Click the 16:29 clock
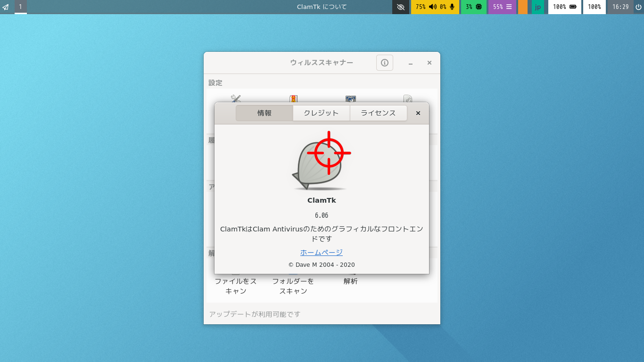This screenshot has height=362, width=644. click(x=620, y=7)
